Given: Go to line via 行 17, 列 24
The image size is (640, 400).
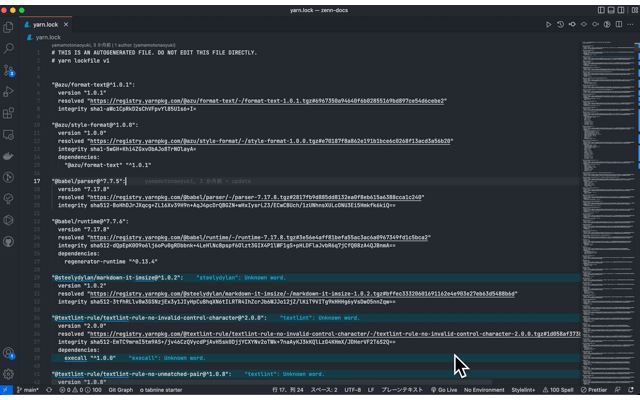Looking at the screenshot, I should click(x=288, y=390).
